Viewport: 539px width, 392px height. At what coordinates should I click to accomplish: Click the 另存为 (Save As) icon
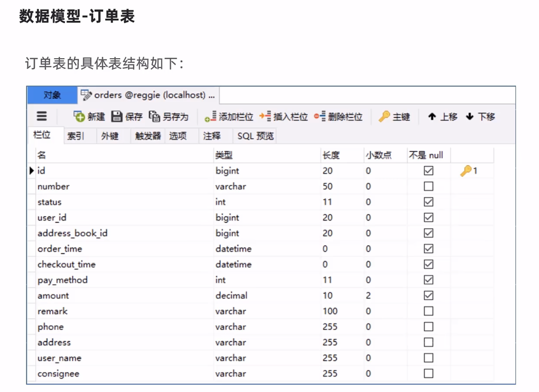click(155, 117)
